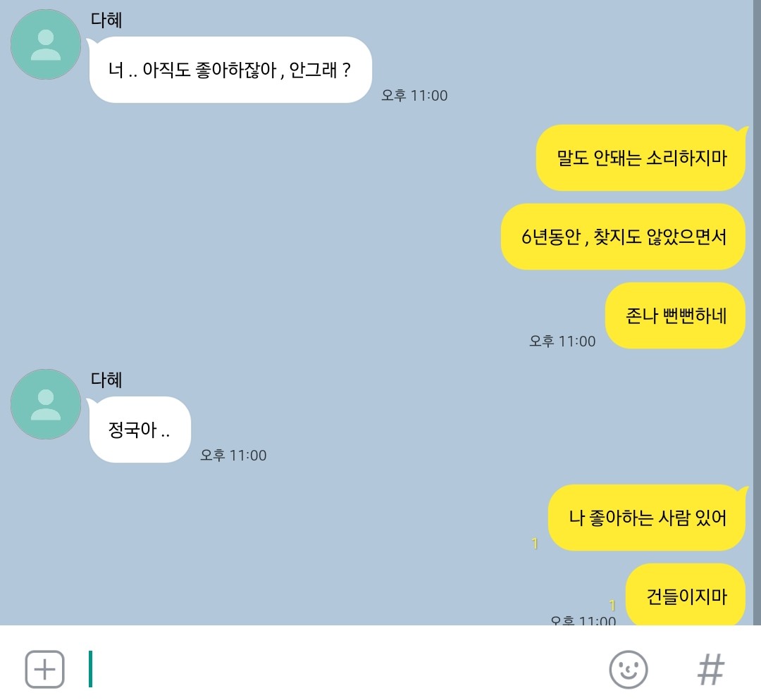Tap unread count beside '나 좋아하는 사람 있어'
Image resolution: width=761 pixels, height=700 pixels.
[535, 544]
